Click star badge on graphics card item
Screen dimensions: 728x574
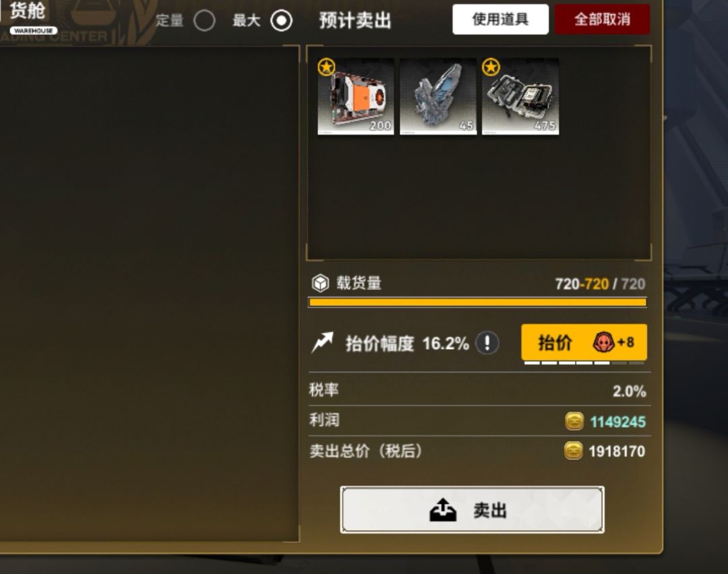(x=326, y=67)
